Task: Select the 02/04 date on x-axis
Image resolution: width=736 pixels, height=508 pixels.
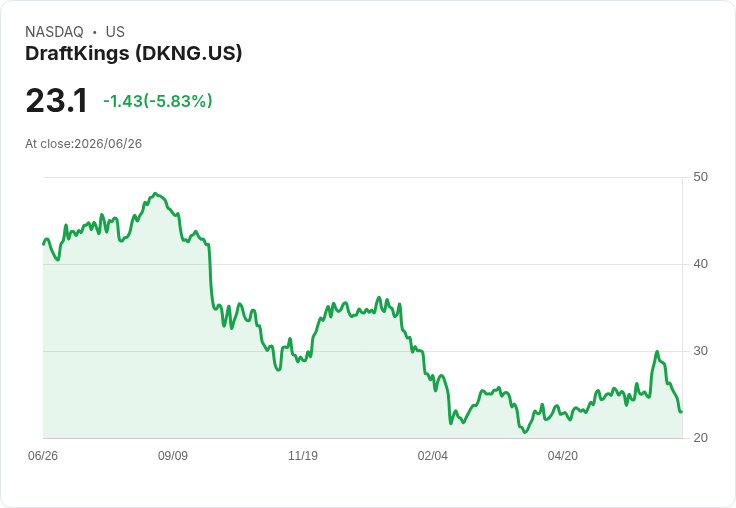Action: (433, 455)
